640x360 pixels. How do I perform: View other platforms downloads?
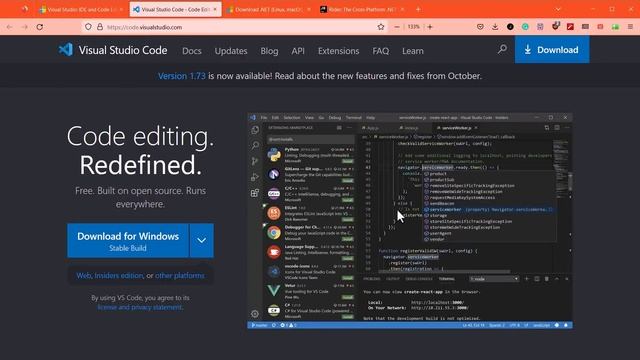click(x=180, y=276)
